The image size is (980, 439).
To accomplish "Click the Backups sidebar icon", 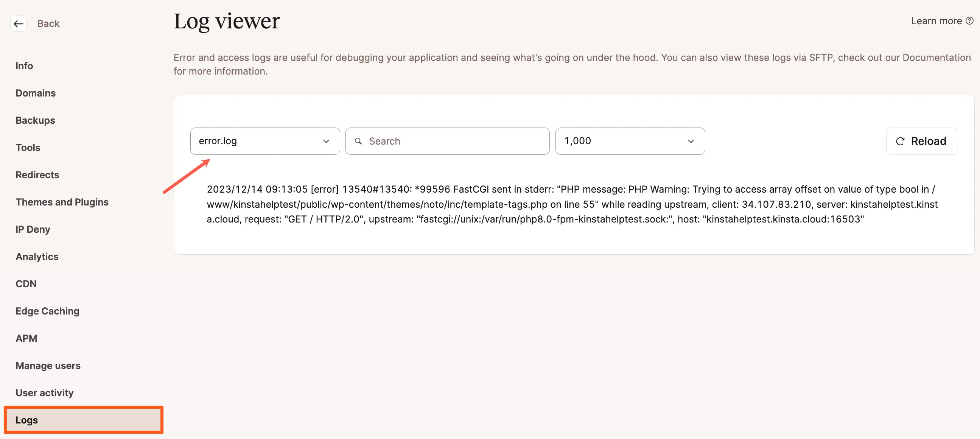I will click(x=35, y=120).
